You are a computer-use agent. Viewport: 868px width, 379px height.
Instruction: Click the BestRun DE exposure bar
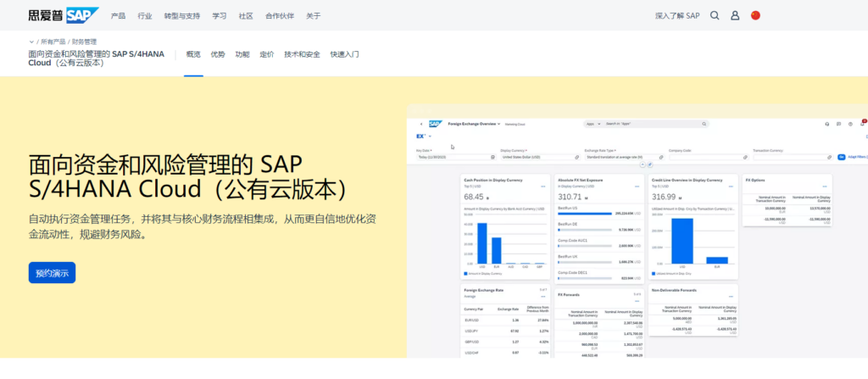585,230
